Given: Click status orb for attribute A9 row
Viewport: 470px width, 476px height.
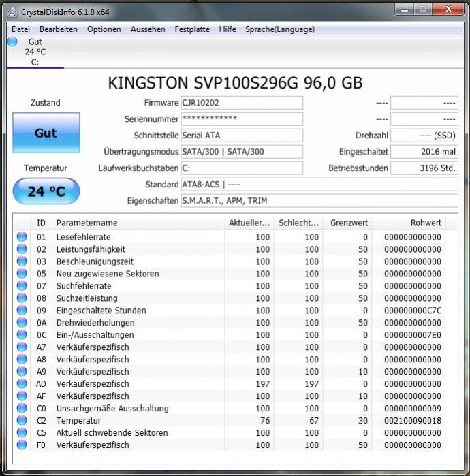Looking at the screenshot, I should (x=22, y=371).
